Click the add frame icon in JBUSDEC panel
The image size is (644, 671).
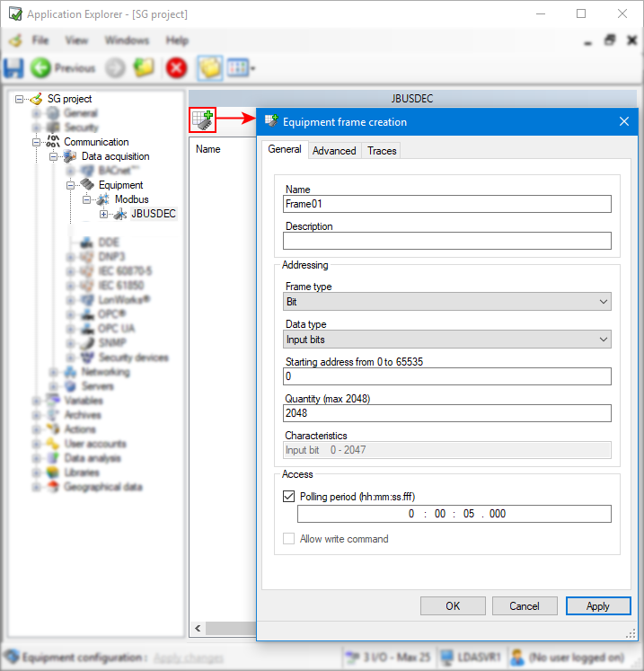(202, 119)
